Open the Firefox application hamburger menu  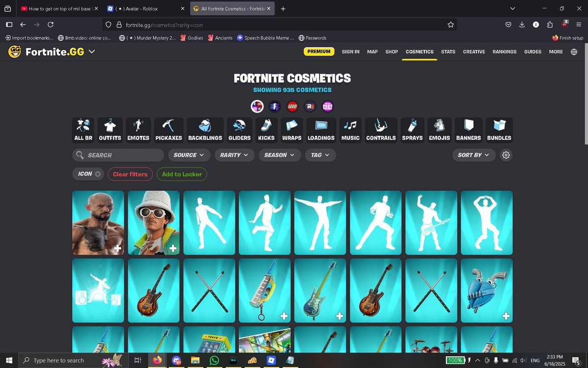tap(578, 25)
